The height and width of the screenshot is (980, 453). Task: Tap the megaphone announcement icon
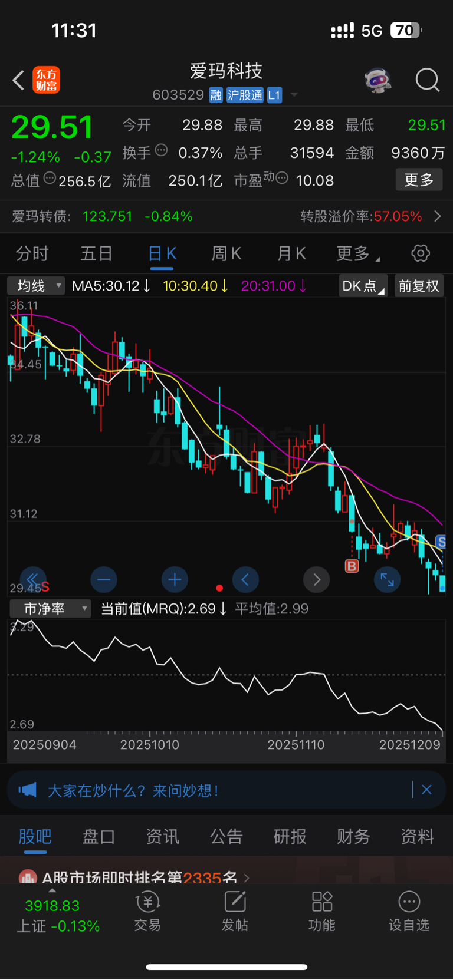[27, 790]
